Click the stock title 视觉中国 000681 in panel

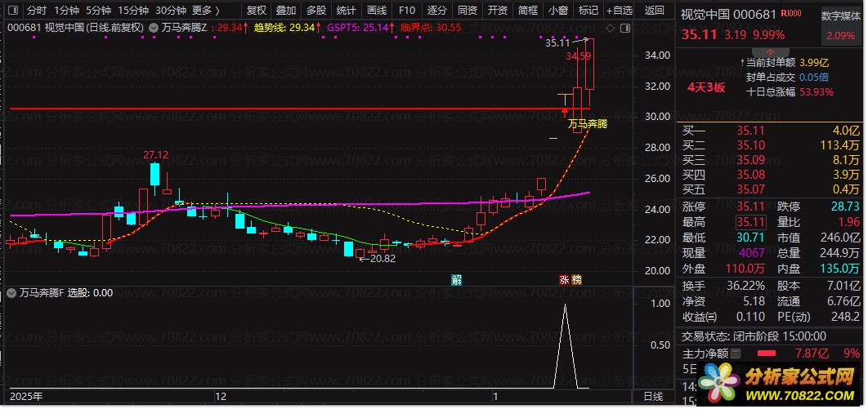tap(728, 15)
